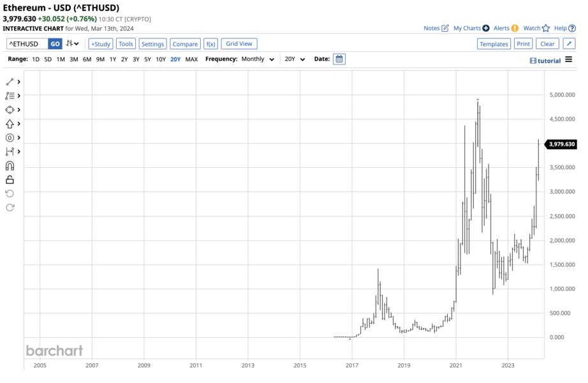Image resolution: width=588 pixels, height=383 pixels.
Task: Click the lock tool in the sidebar
Action: 9,180
